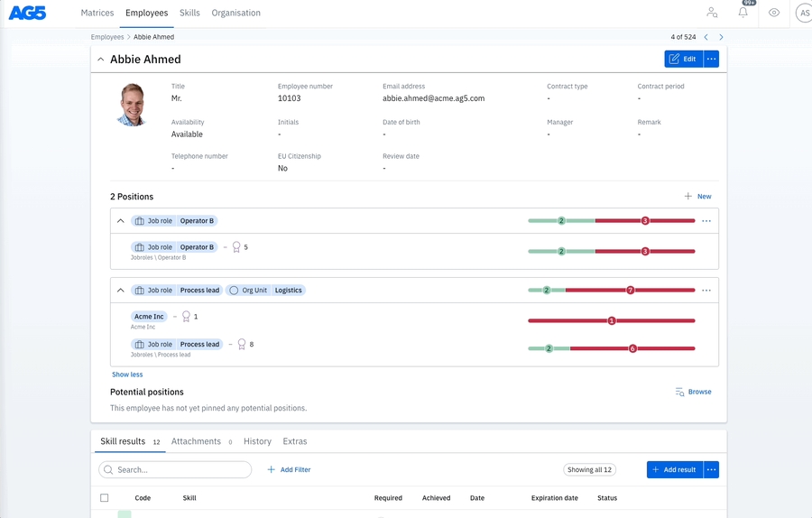Screen dimensions: 812x518
Task: Open Operator B position options menu
Action: click(x=706, y=221)
